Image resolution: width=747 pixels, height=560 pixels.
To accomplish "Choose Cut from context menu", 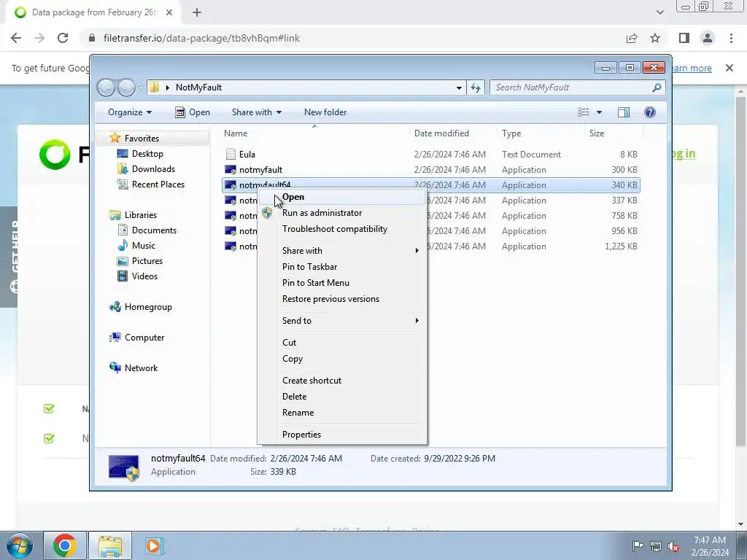I will (289, 343).
